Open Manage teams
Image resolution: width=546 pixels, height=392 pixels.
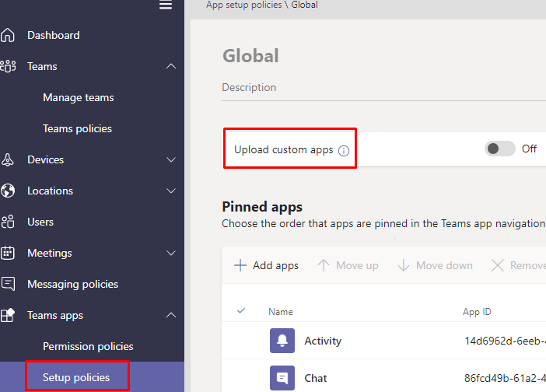click(x=79, y=98)
